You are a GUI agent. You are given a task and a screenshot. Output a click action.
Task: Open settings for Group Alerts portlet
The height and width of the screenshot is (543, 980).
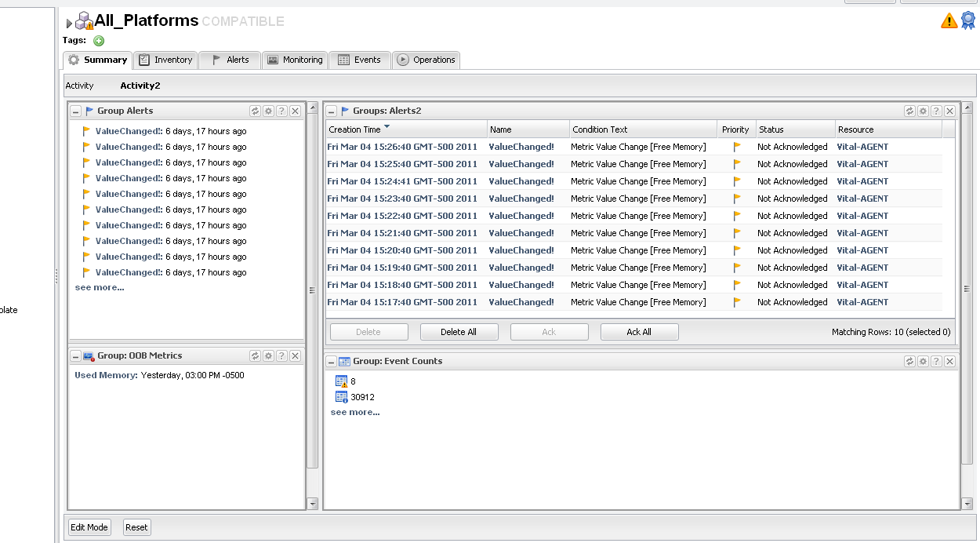point(268,111)
